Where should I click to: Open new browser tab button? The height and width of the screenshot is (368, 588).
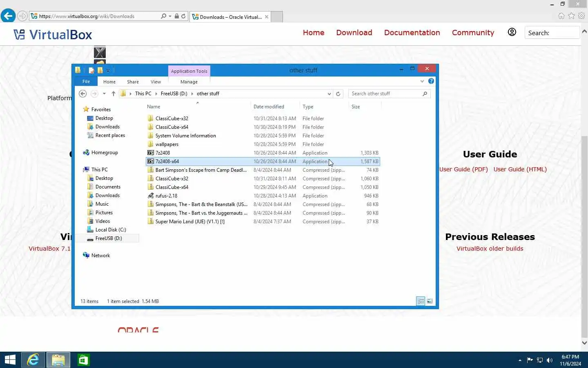(277, 17)
